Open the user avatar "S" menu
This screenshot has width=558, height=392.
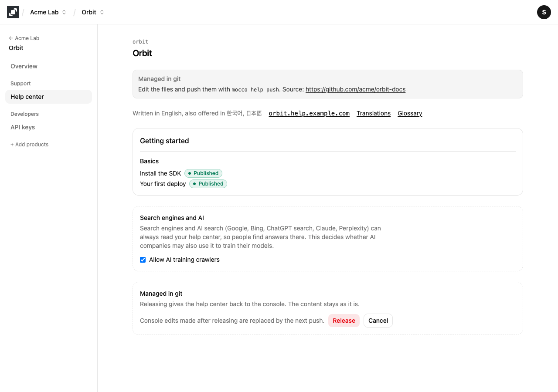tap(544, 12)
